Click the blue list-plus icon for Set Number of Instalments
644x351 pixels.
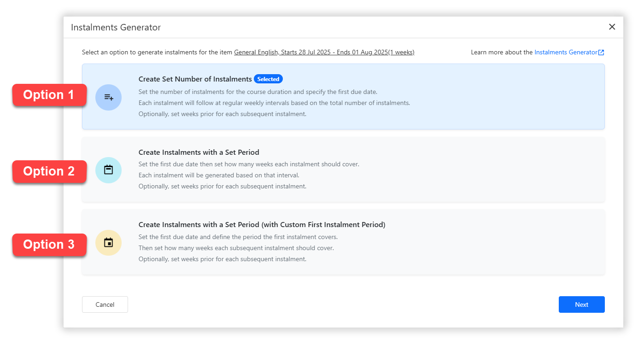pyautogui.click(x=108, y=97)
